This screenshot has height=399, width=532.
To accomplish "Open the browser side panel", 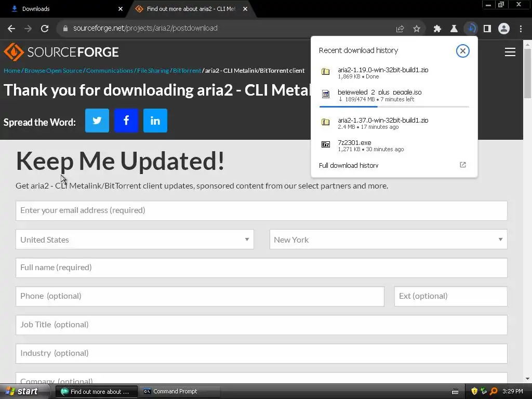I will pos(487,29).
